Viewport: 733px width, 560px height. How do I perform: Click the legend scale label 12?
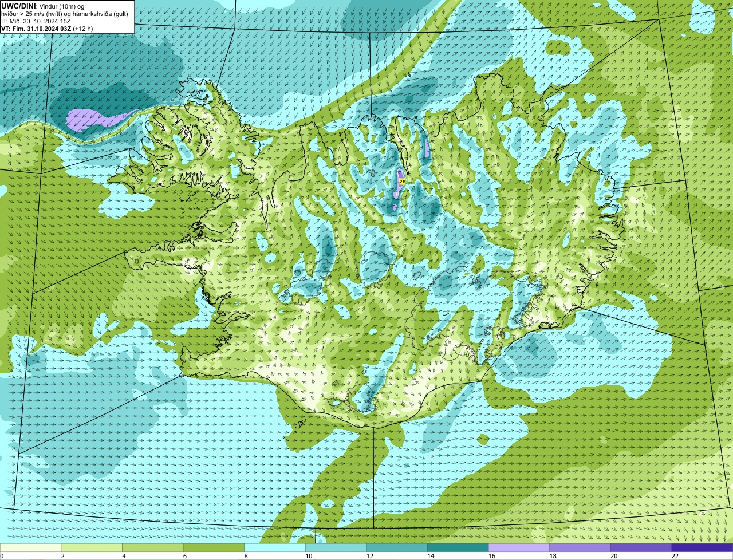click(x=370, y=556)
